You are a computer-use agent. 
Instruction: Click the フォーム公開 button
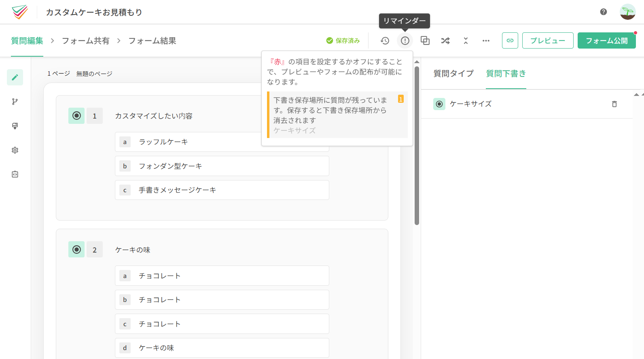(x=607, y=40)
